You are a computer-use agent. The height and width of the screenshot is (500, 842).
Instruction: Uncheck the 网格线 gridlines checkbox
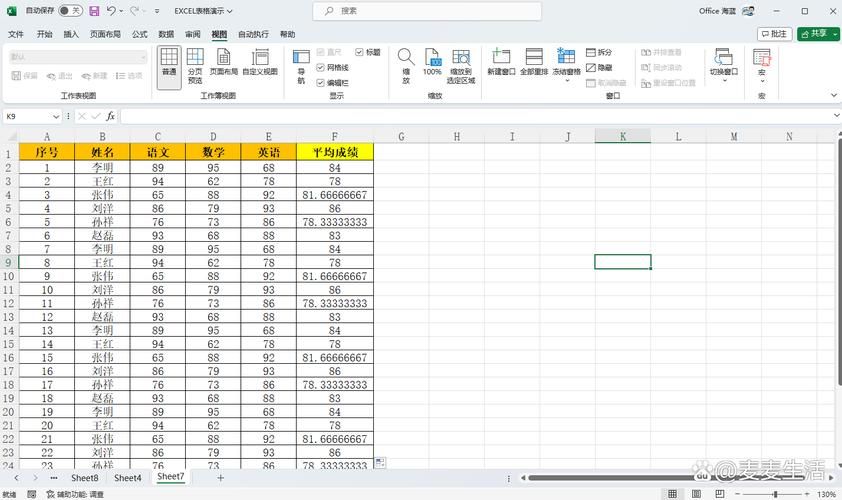[x=320, y=67]
